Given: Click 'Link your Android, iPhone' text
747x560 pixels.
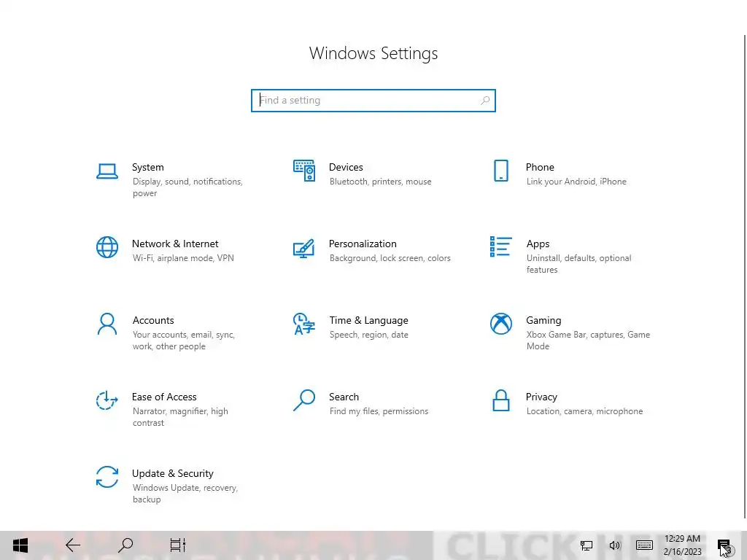Looking at the screenshot, I should (x=576, y=182).
